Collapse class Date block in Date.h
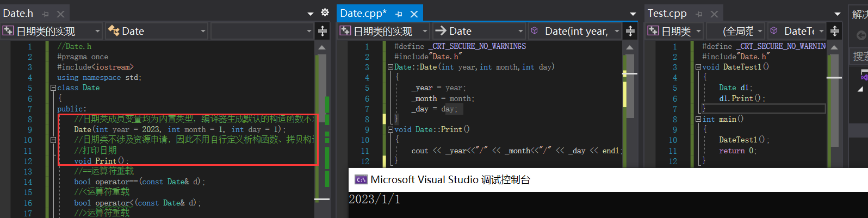 pyautogui.click(x=53, y=88)
